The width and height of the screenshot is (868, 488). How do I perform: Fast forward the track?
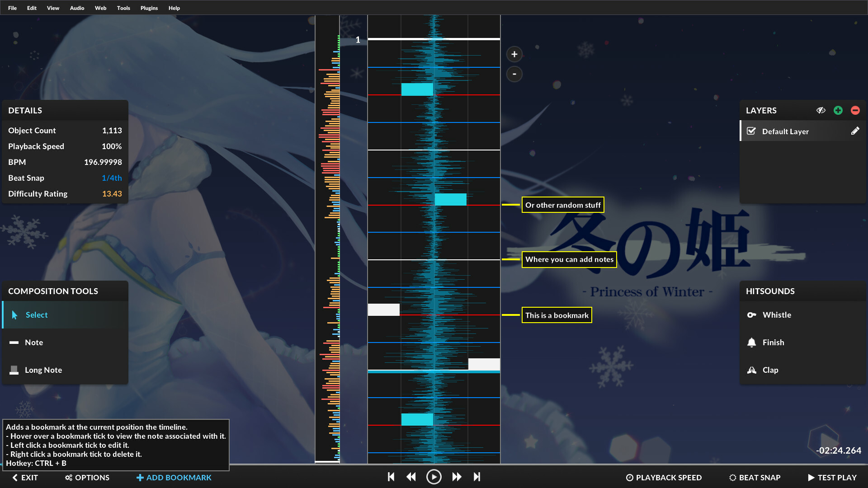tap(457, 477)
